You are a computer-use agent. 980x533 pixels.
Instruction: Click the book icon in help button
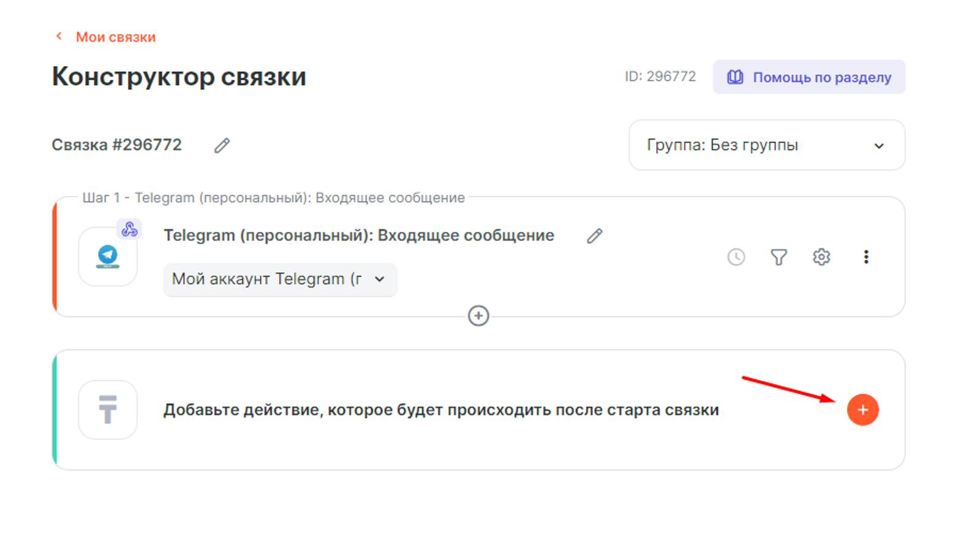735,77
